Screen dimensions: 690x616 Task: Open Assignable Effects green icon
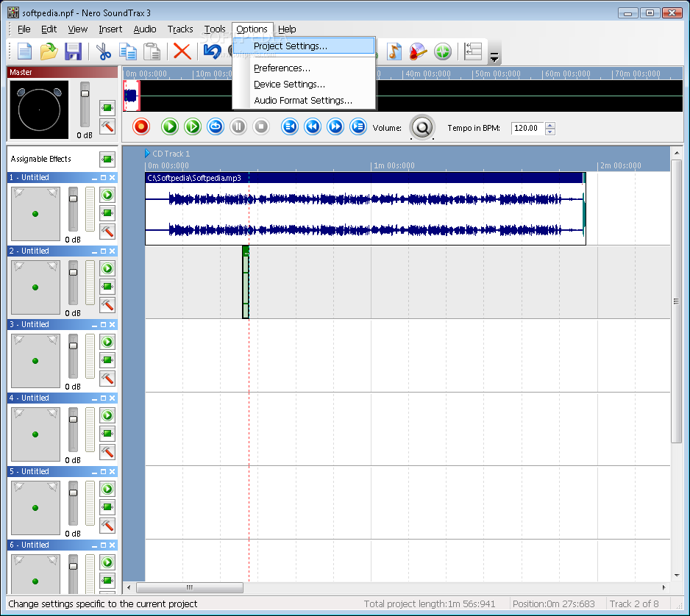107,160
